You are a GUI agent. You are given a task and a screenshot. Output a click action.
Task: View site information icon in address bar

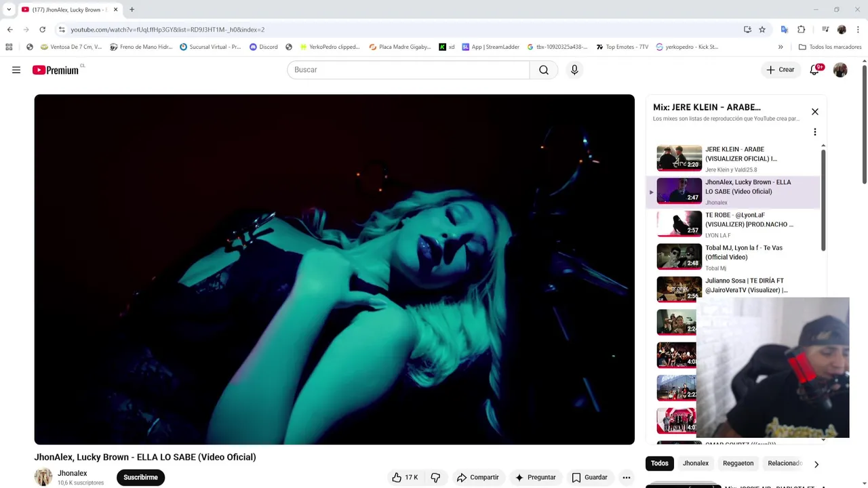[62, 30]
